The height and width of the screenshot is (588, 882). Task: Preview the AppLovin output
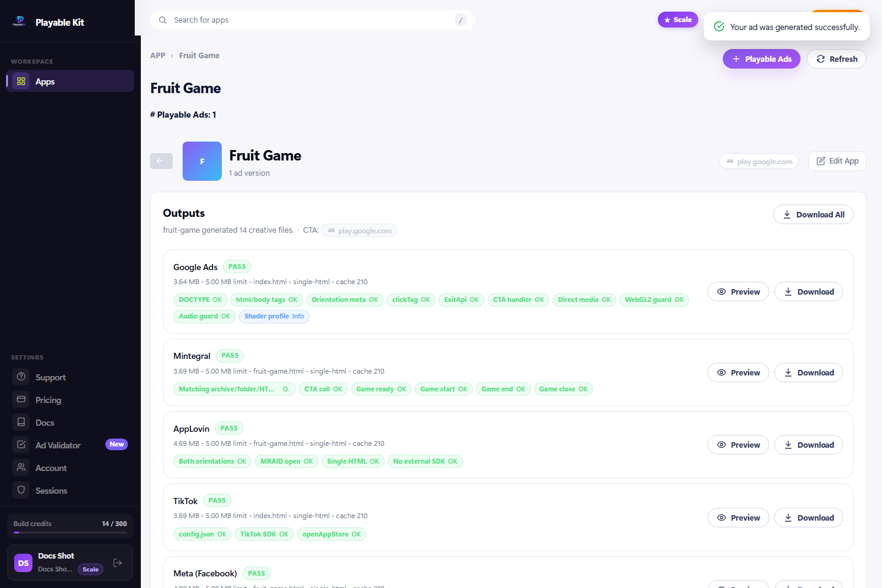point(738,445)
